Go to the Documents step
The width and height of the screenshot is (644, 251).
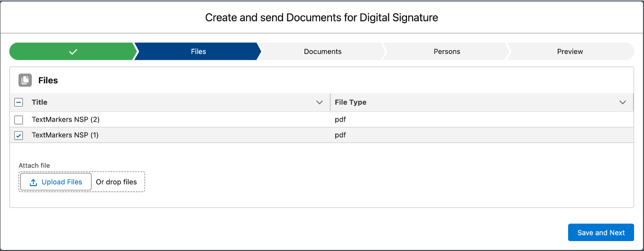tap(322, 52)
